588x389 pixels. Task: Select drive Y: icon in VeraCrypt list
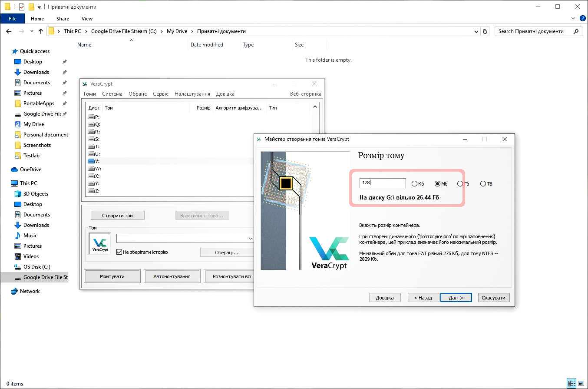(x=91, y=183)
